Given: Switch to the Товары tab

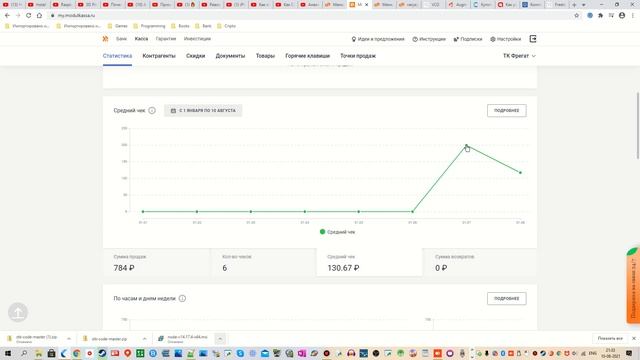Looking at the screenshot, I should point(265,56).
